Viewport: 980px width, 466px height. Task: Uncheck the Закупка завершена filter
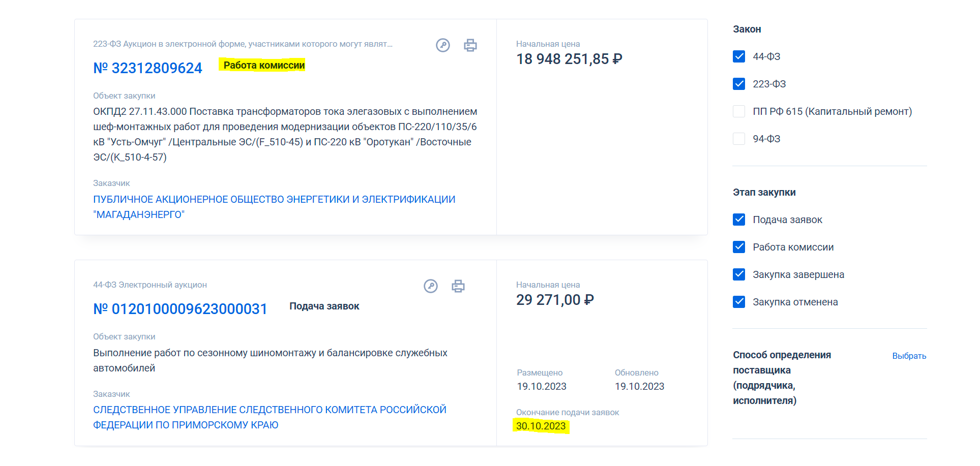(x=739, y=274)
